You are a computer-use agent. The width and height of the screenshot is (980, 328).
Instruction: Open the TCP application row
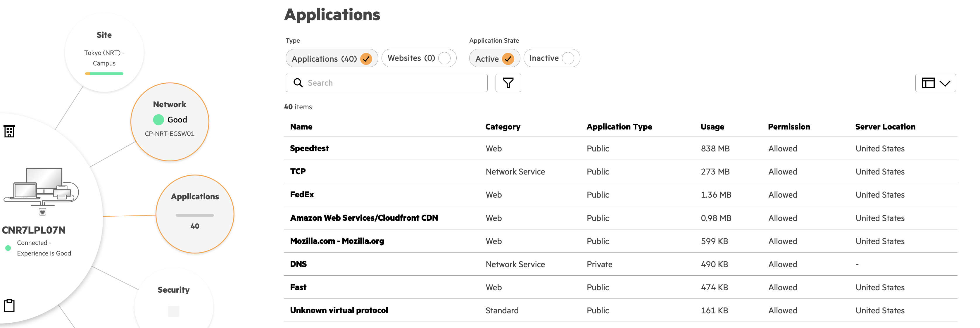[x=620, y=172]
